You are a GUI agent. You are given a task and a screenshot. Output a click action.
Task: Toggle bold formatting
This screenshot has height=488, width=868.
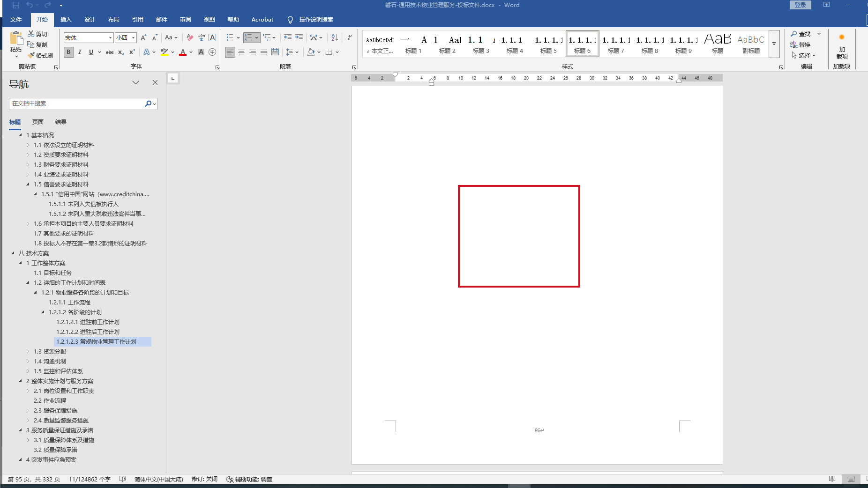coord(68,52)
